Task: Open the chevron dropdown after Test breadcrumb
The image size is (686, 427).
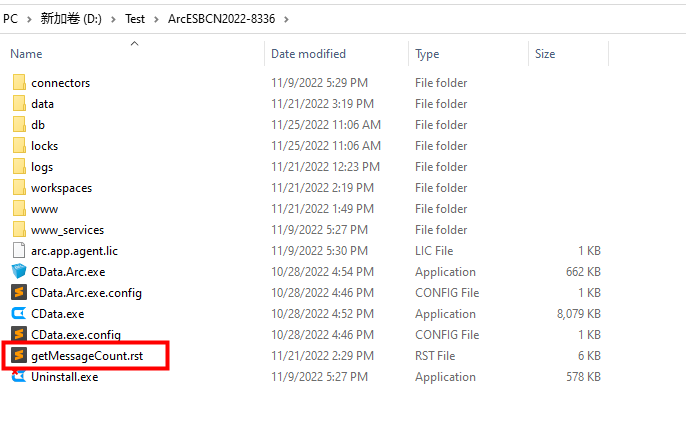Action: [x=156, y=19]
